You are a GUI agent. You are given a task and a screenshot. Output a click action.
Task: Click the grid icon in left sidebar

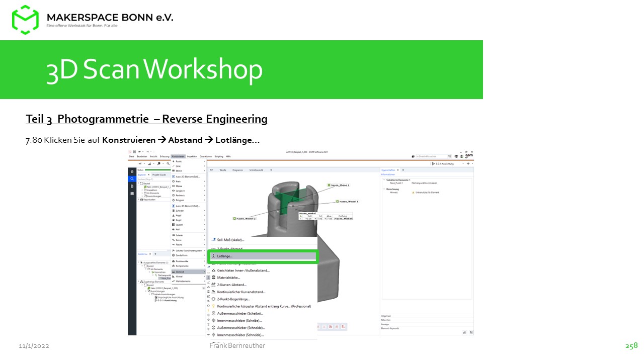pos(132,193)
